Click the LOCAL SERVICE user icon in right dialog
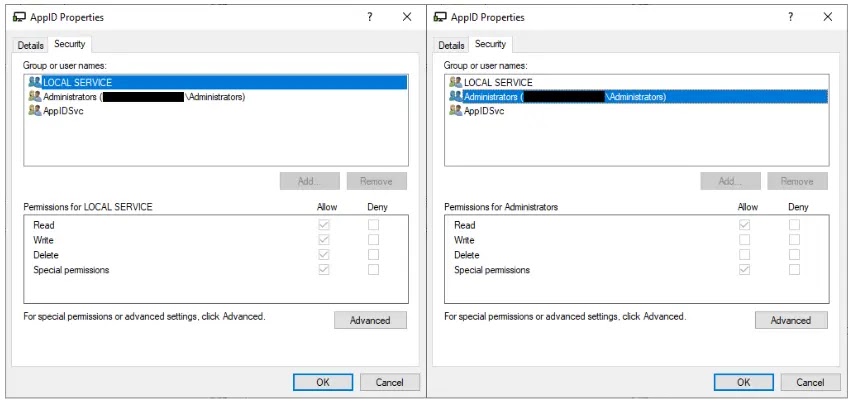Viewport: 855px width, 403px height. tap(456, 82)
